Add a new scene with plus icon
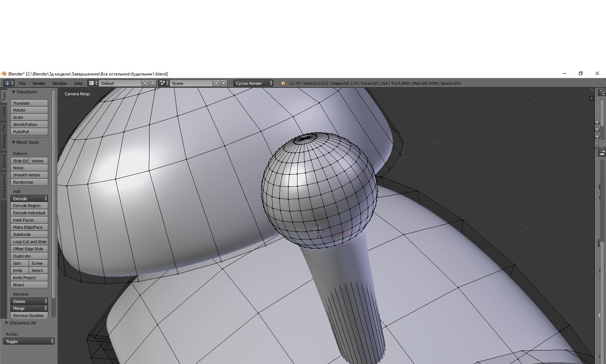The width and height of the screenshot is (606, 364). pyautogui.click(x=216, y=83)
